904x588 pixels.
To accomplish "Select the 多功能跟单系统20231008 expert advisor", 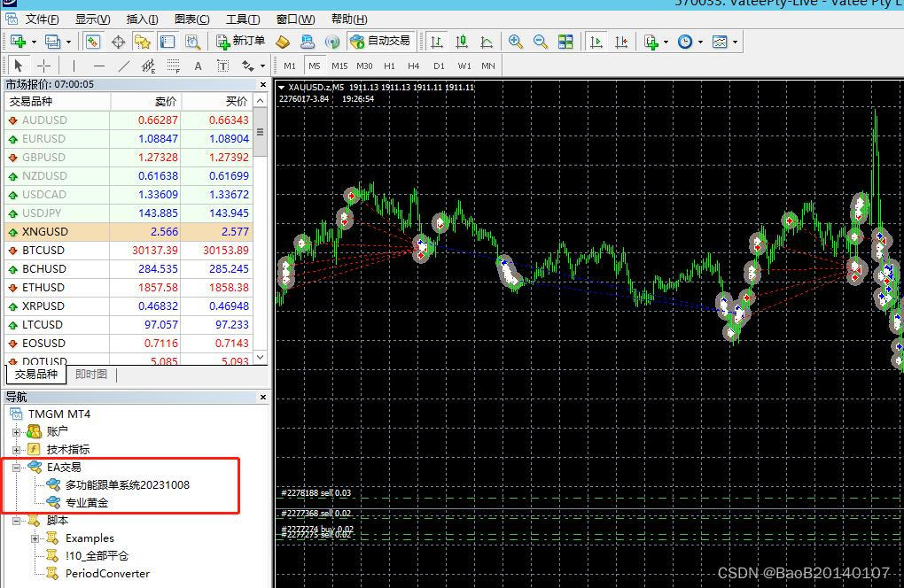I will pos(128,485).
